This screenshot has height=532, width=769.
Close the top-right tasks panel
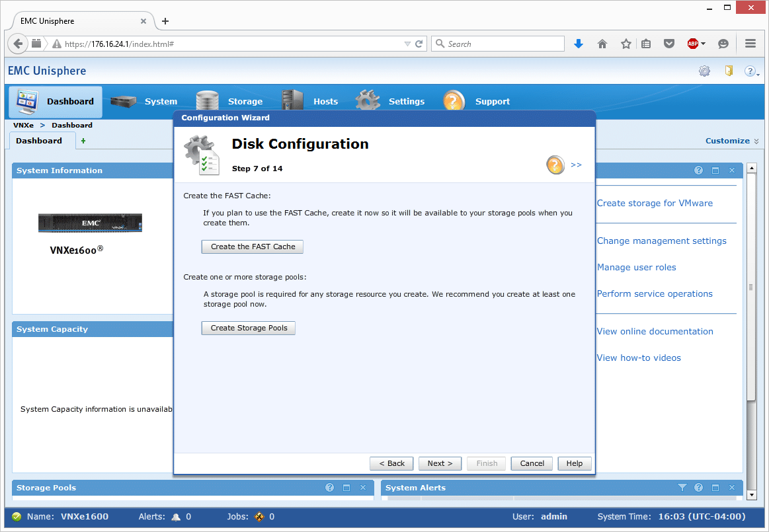coord(732,171)
